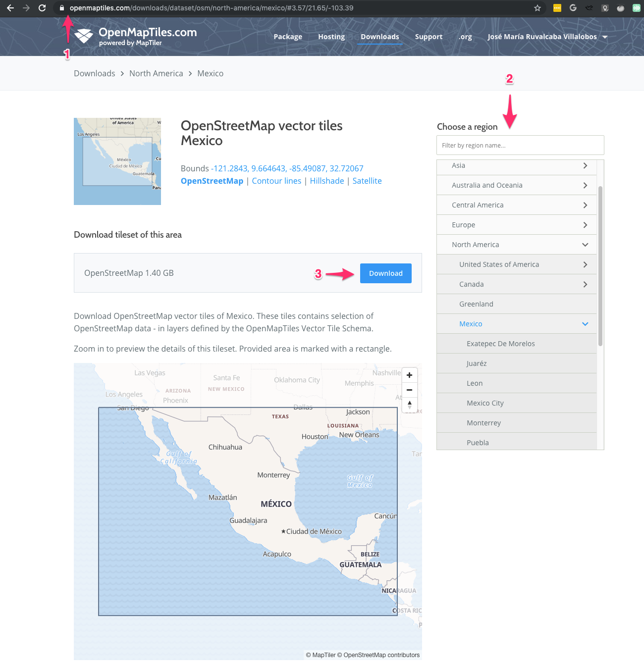
Task: Click the bounds coordinates link
Action: click(x=288, y=168)
